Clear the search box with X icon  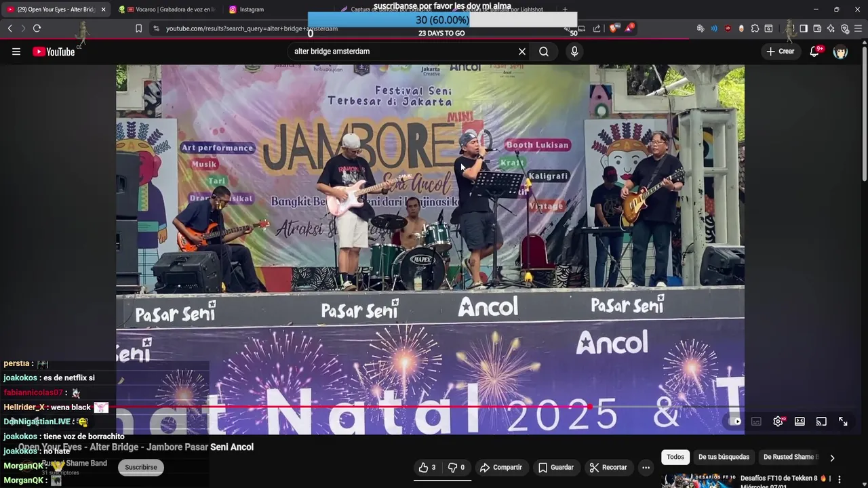click(522, 52)
